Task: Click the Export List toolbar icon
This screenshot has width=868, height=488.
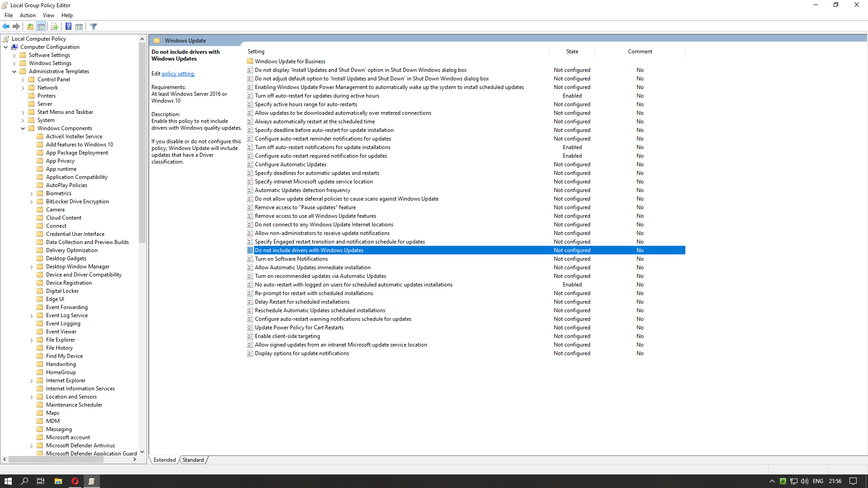Action: 54,27
